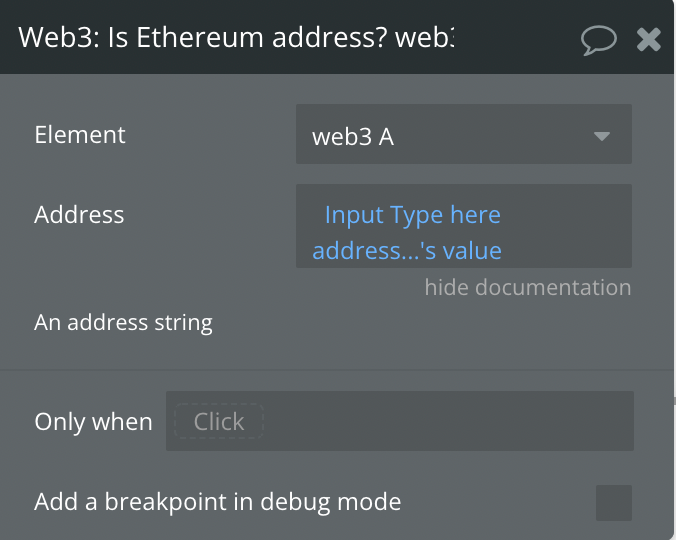Click the Add a breakpoint in debug mode label
The image size is (676, 540).
point(218,502)
